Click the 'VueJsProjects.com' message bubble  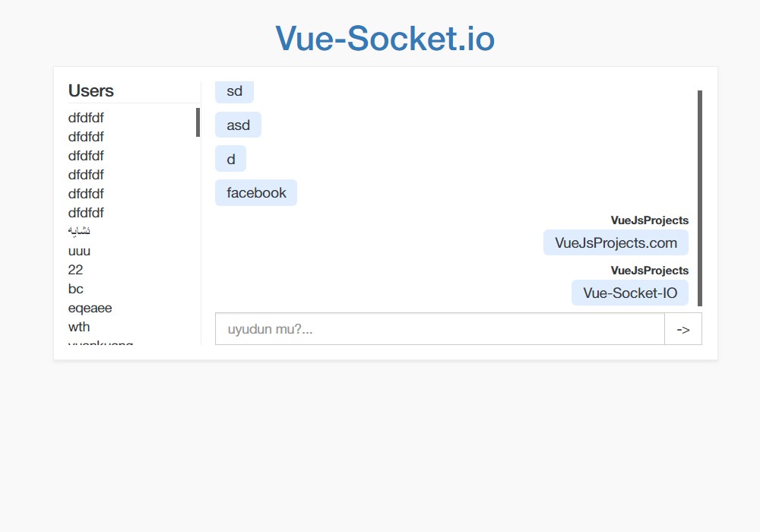[x=616, y=242]
